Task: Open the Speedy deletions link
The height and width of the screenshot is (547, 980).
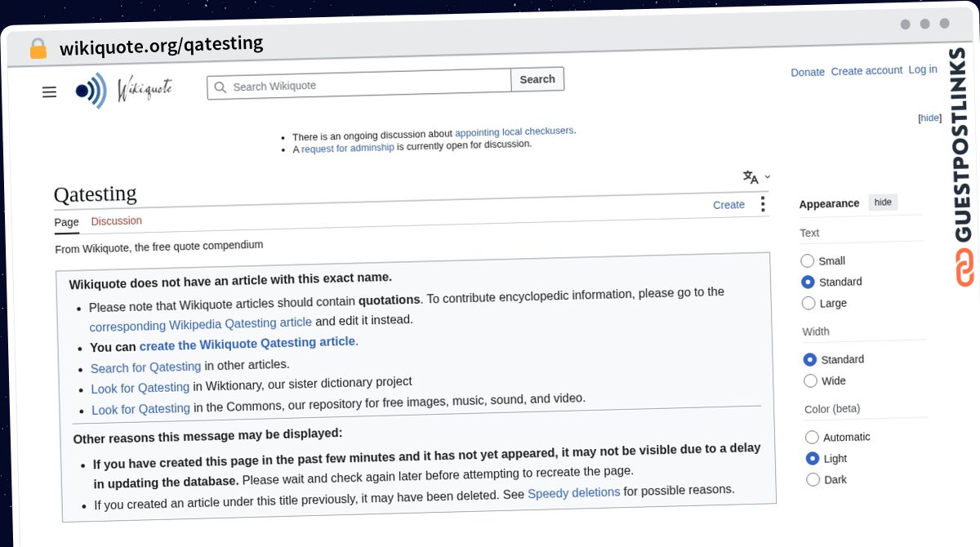Action: pyautogui.click(x=574, y=492)
